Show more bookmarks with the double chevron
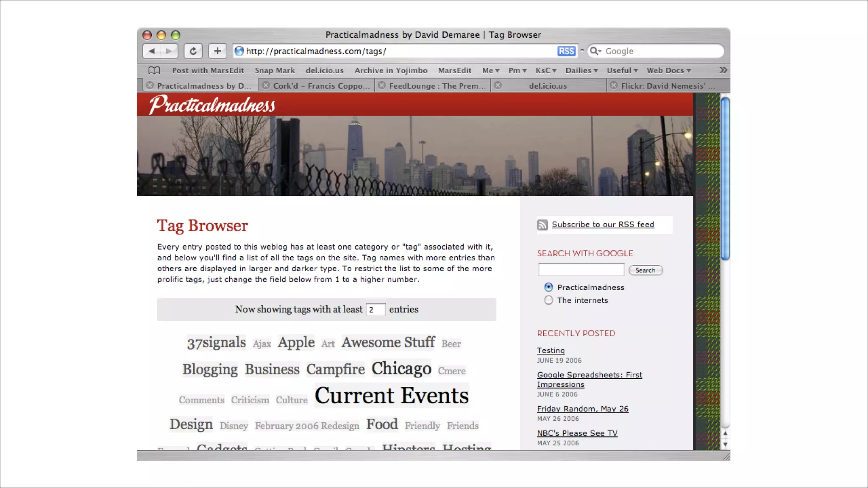Viewport: 868px width, 488px height. click(723, 70)
